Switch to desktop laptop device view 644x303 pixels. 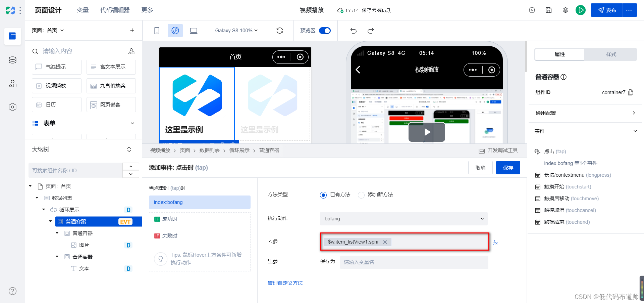tap(194, 31)
